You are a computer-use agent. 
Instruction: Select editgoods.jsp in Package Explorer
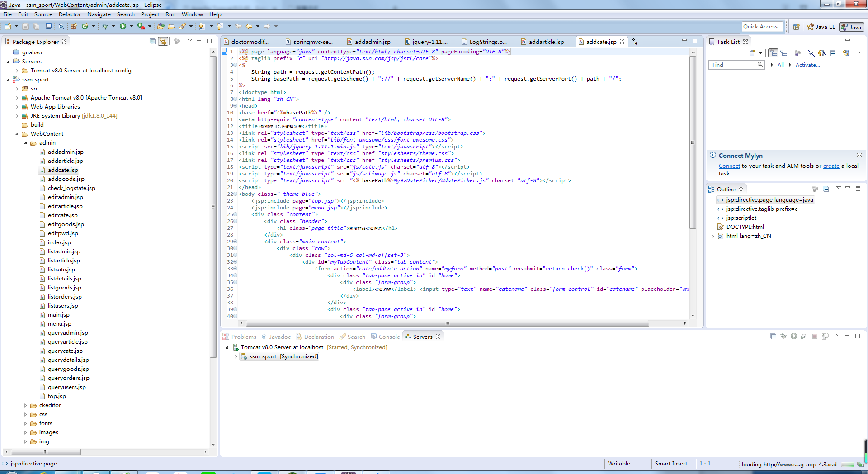click(x=66, y=224)
